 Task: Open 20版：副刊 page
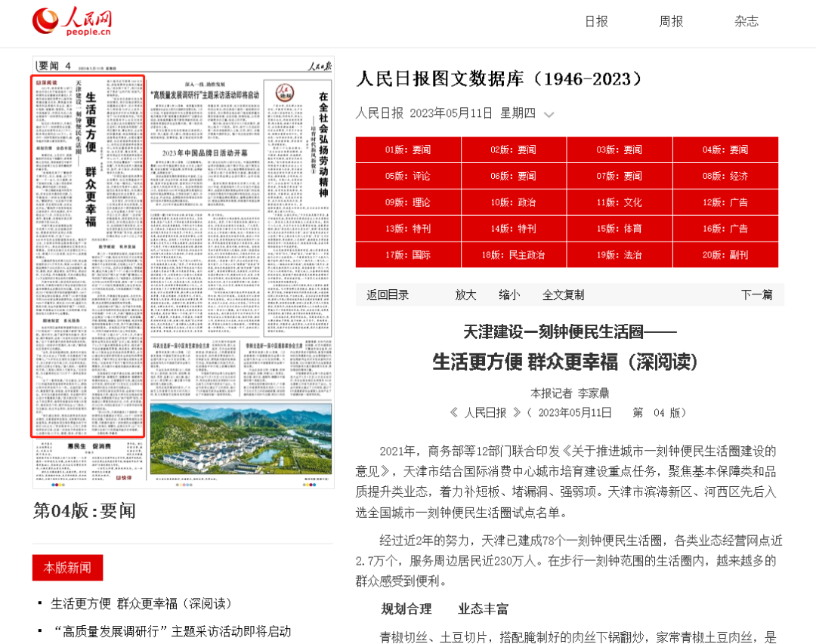(x=726, y=255)
